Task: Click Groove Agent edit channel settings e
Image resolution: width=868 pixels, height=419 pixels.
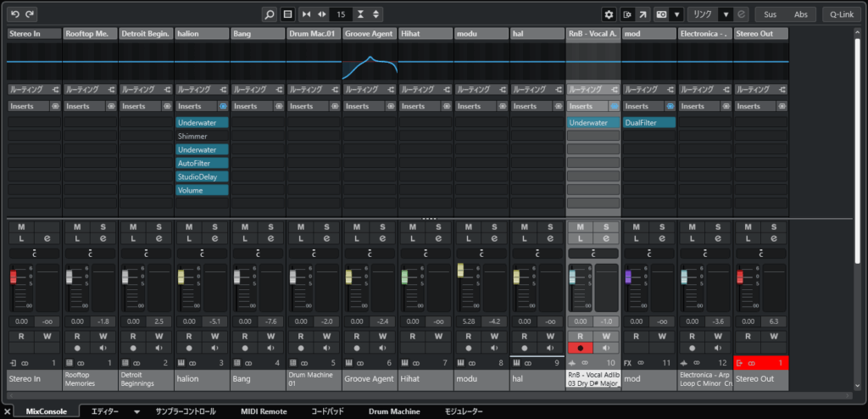Action: (382, 238)
